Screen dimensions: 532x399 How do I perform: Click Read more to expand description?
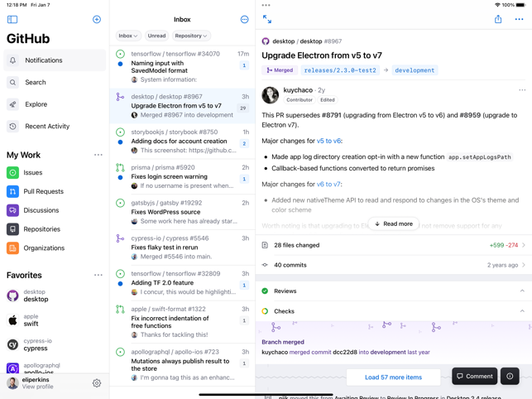394,224
